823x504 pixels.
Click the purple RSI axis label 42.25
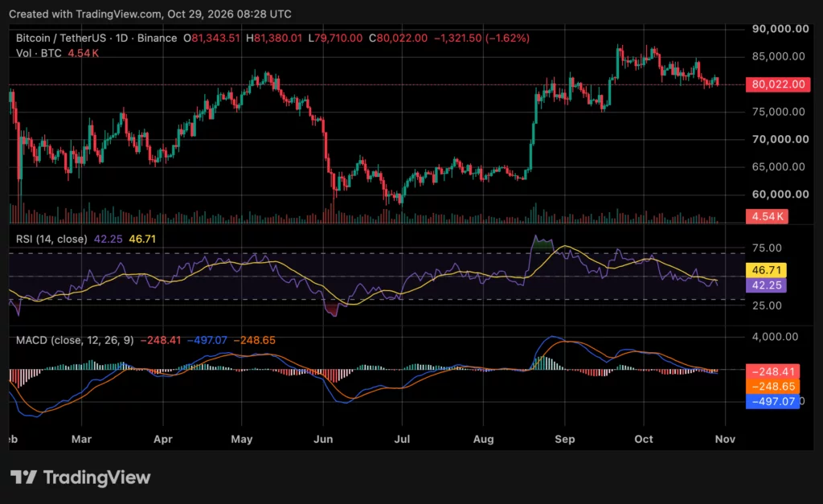click(x=766, y=285)
